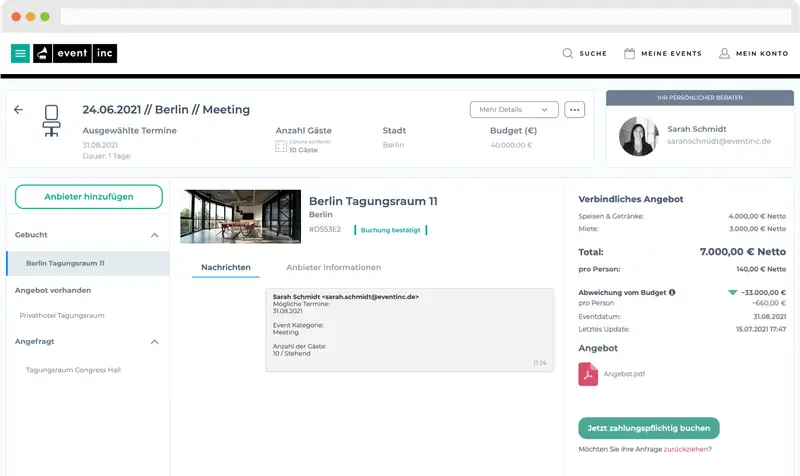800x476 pixels.
Task: Click the 40.000,00 € budget value
Action: (x=511, y=145)
